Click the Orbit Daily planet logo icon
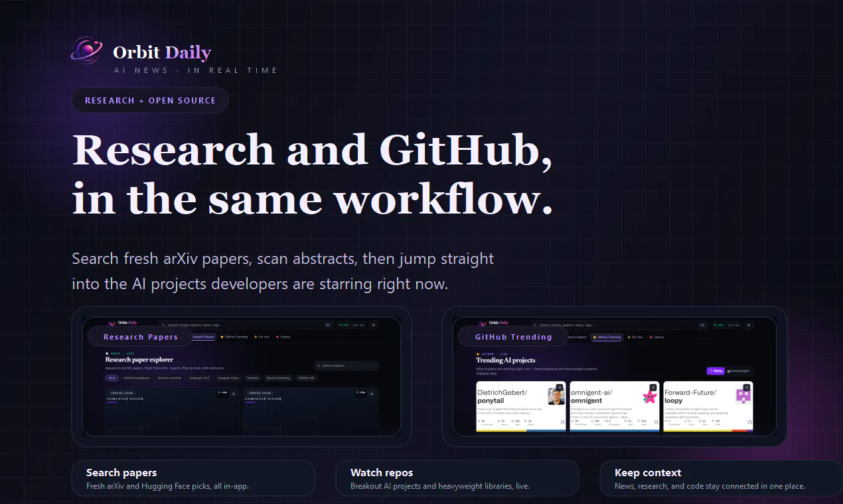 86,51
